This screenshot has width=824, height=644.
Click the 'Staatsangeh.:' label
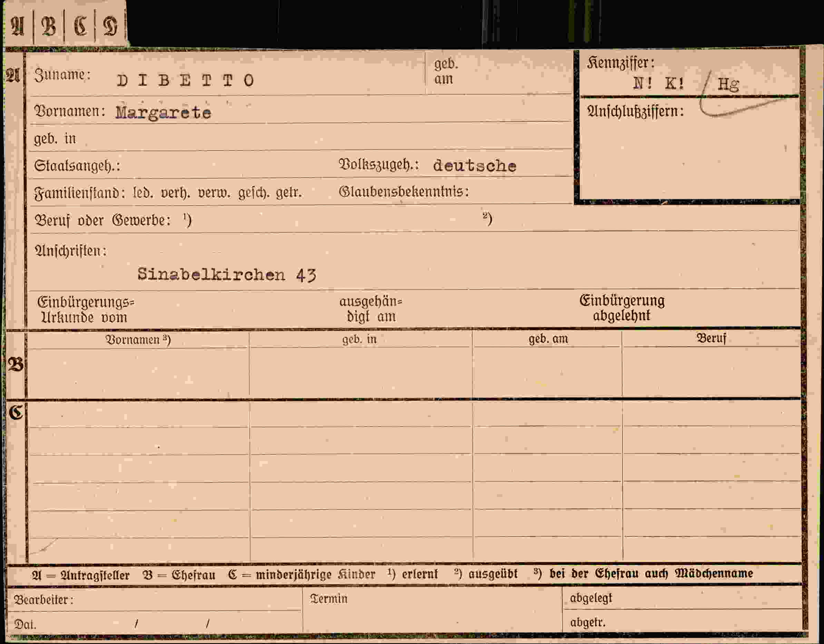[x=77, y=166]
